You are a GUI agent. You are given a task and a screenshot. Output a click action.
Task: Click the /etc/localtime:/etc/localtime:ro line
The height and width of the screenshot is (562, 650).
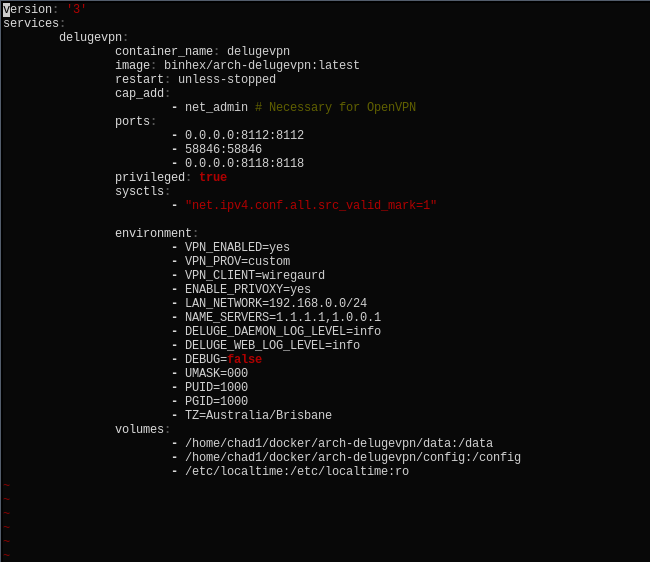297,472
